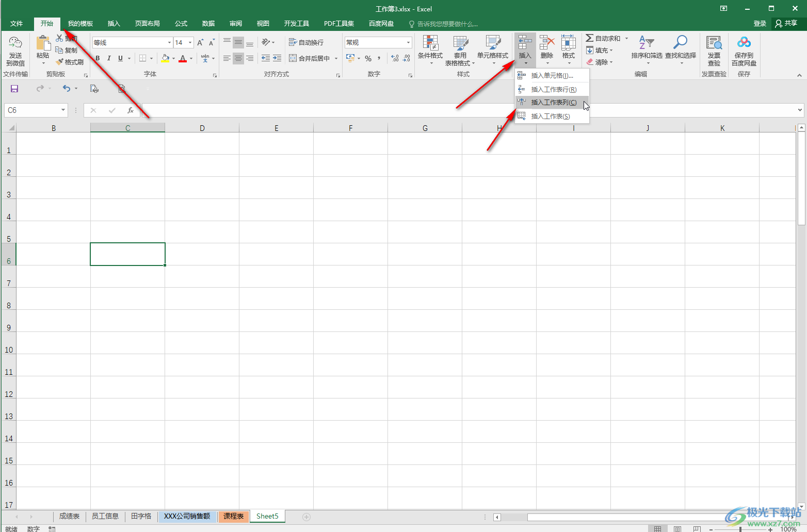The image size is (807, 532).
Task: Choose 插入工作表列 menu entry
Action: (x=552, y=102)
